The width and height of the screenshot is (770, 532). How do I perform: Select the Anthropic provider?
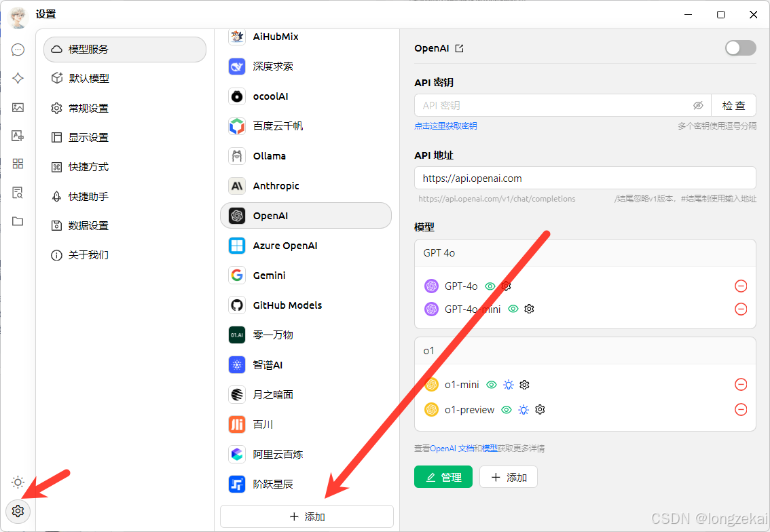tap(306, 186)
